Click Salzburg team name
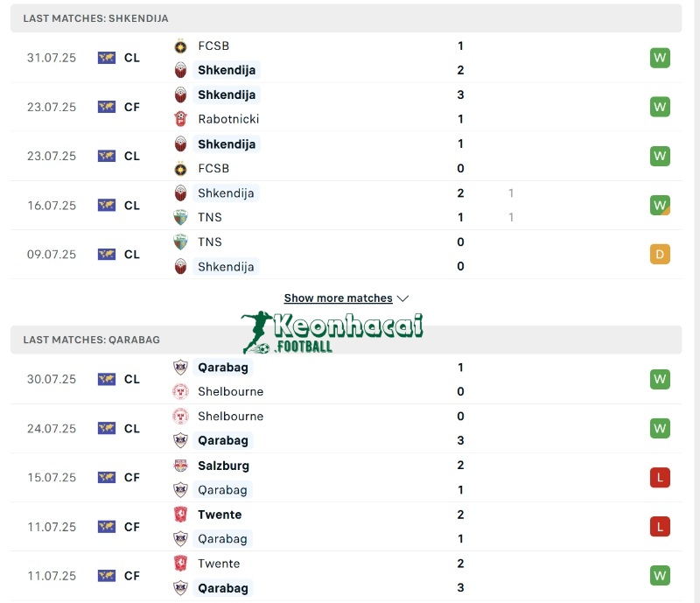 (223, 466)
